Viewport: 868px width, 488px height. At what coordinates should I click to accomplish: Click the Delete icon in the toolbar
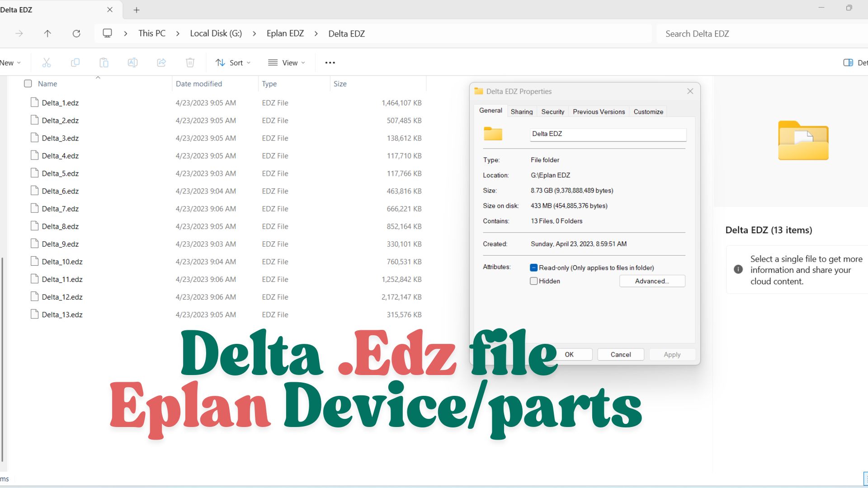coord(190,62)
